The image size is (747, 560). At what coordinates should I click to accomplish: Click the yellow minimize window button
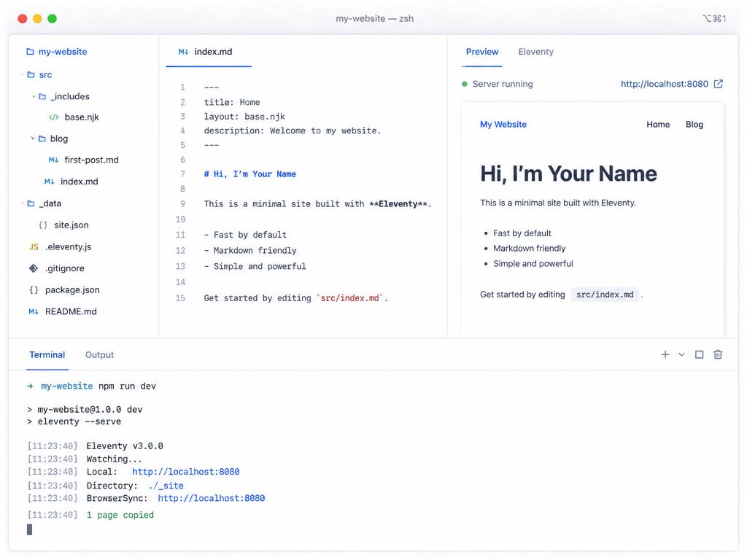click(37, 18)
